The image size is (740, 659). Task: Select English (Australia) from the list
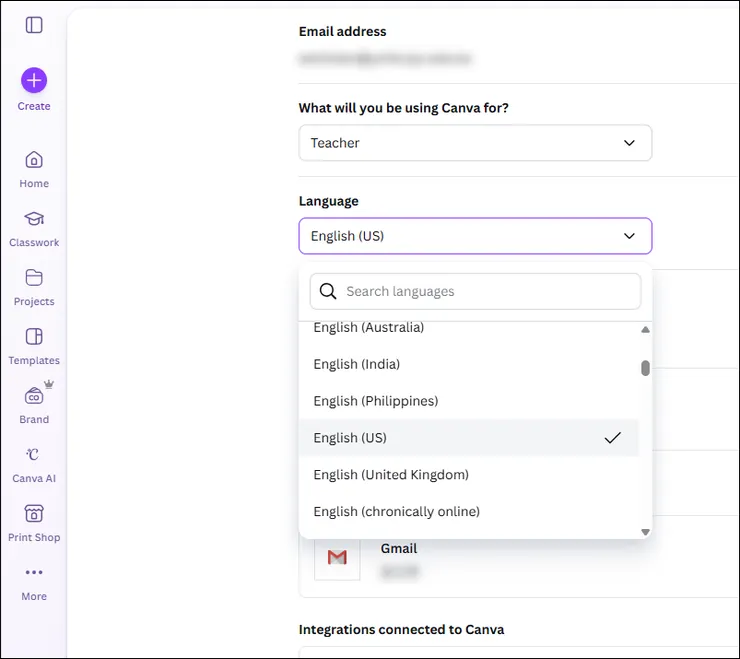click(x=369, y=329)
